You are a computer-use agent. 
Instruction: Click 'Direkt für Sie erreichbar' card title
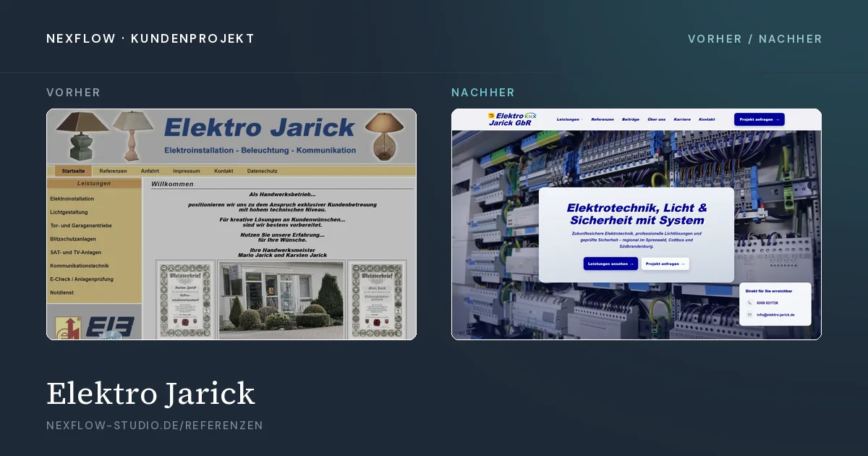click(768, 291)
